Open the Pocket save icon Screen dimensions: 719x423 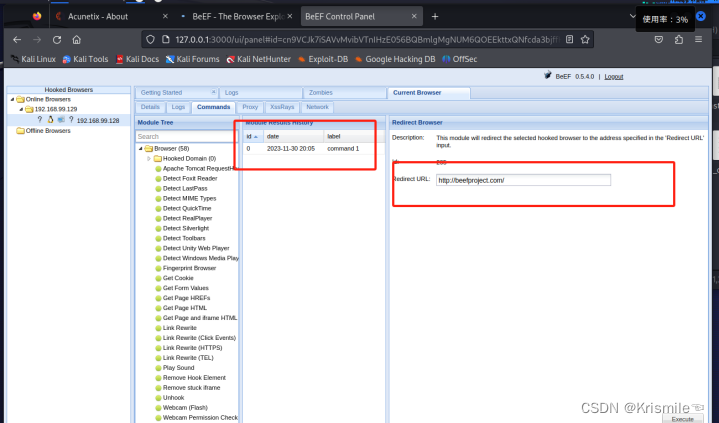(x=658, y=39)
